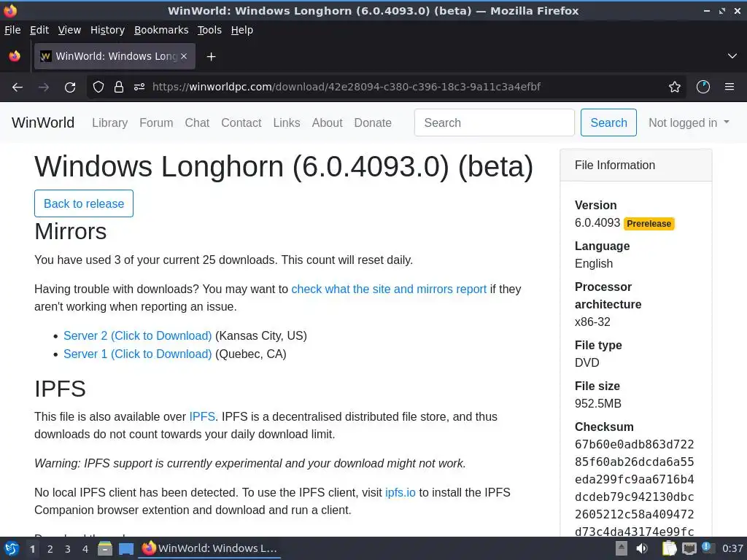Expand the Not logged in dropdown
The height and width of the screenshot is (560, 747).
tap(689, 122)
